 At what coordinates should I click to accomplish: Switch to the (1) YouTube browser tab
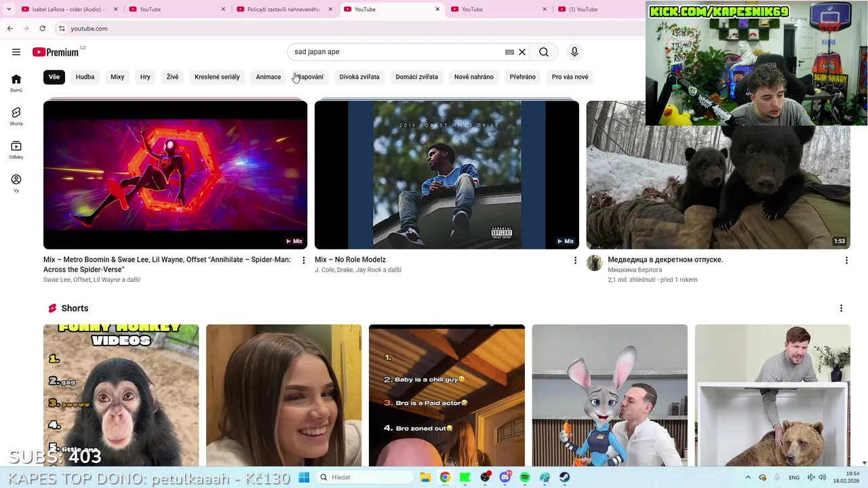[x=597, y=9]
